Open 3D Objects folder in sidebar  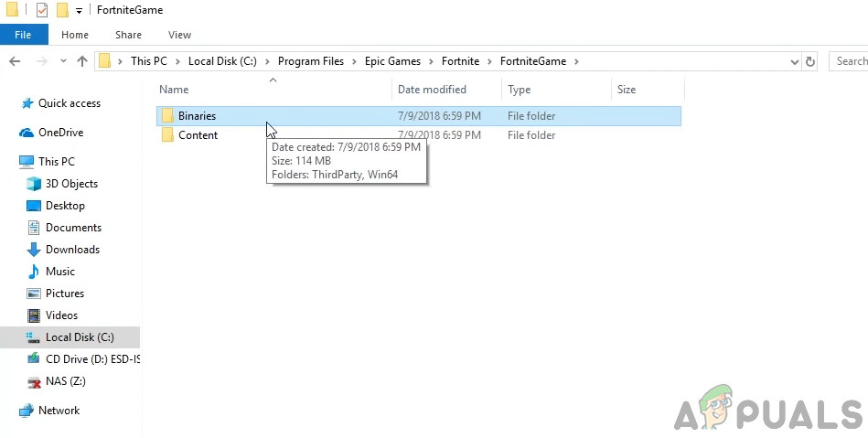tap(71, 183)
